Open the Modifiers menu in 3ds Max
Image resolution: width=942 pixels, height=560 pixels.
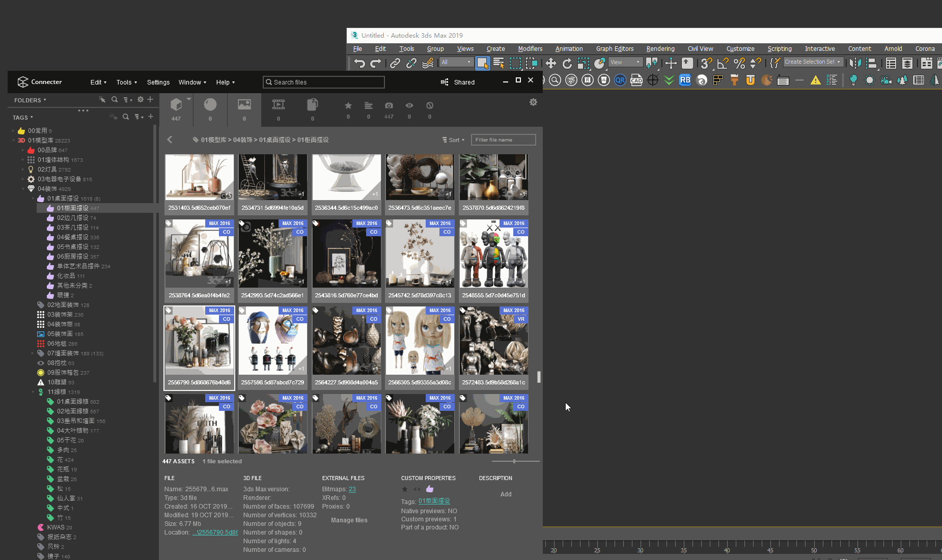click(x=530, y=49)
